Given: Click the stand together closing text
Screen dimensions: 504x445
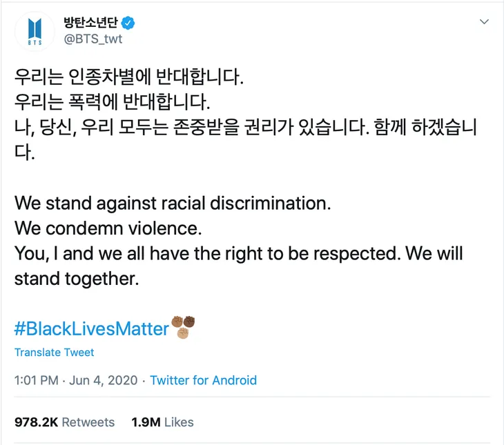Looking at the screenshot, I should [77, 279].
